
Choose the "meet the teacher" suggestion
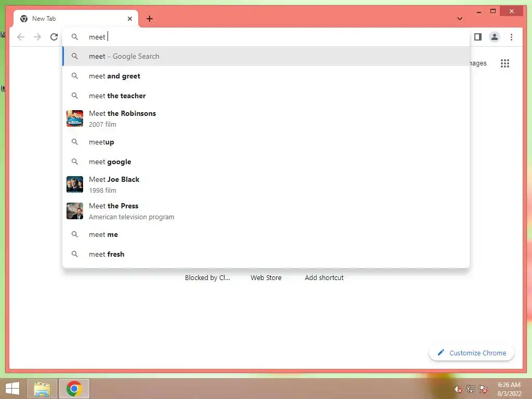coord(266,96)
